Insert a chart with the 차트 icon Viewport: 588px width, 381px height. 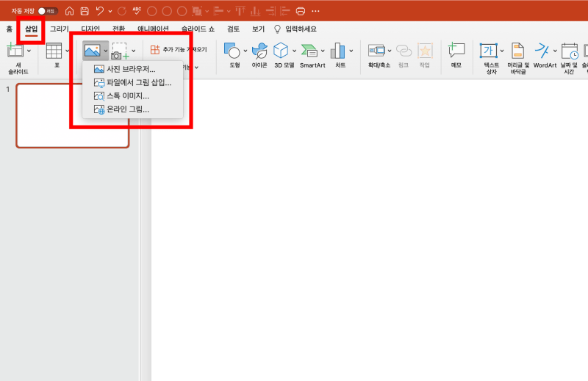[337, 51]
